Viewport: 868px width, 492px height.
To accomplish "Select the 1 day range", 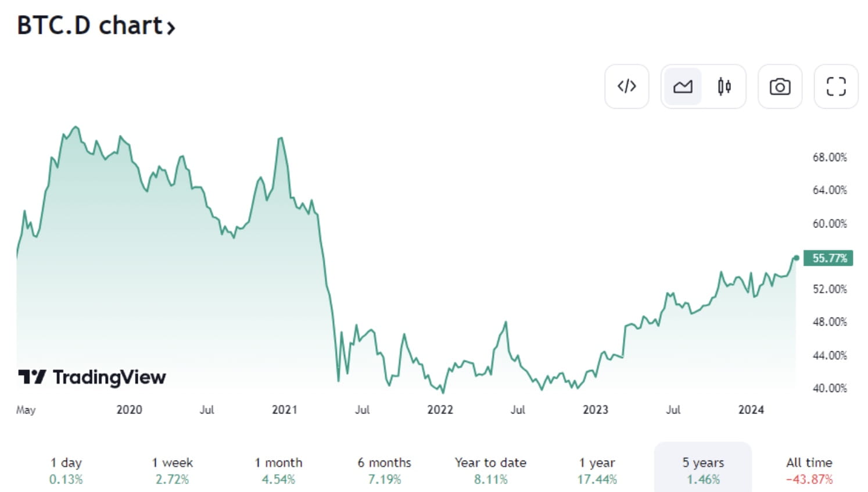I will (66, 470).
